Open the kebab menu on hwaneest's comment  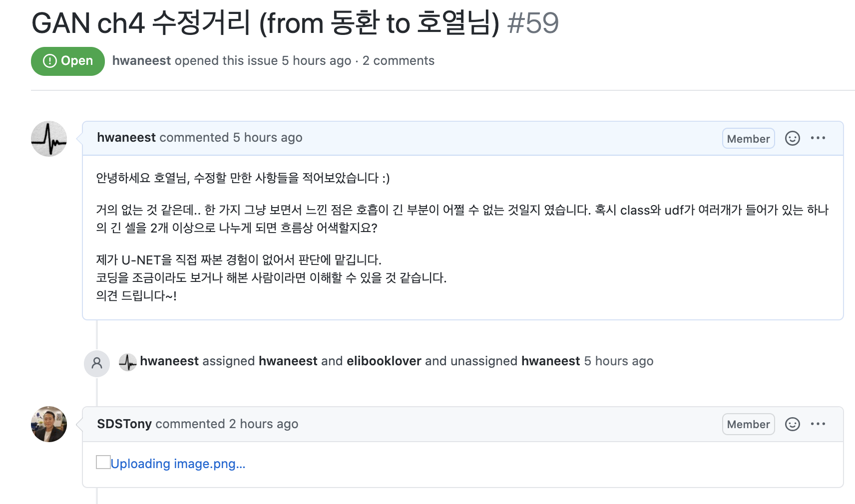819,138
